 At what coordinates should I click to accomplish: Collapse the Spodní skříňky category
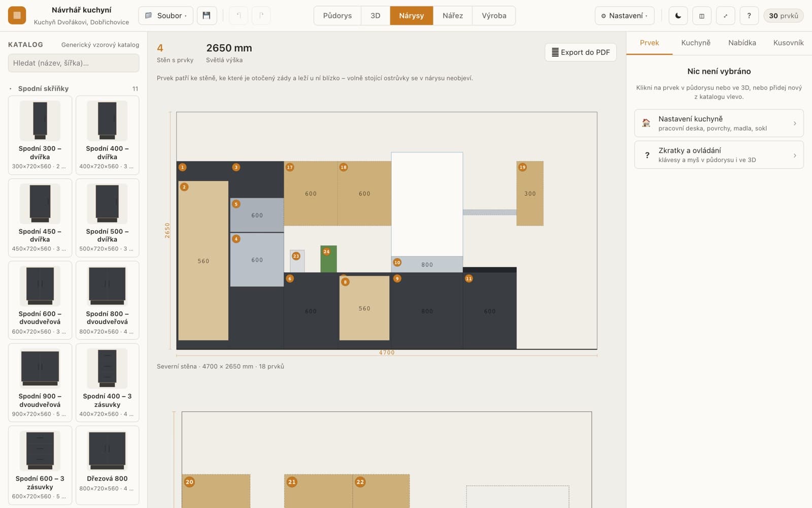pyautogui.click(x=74, y=88)
